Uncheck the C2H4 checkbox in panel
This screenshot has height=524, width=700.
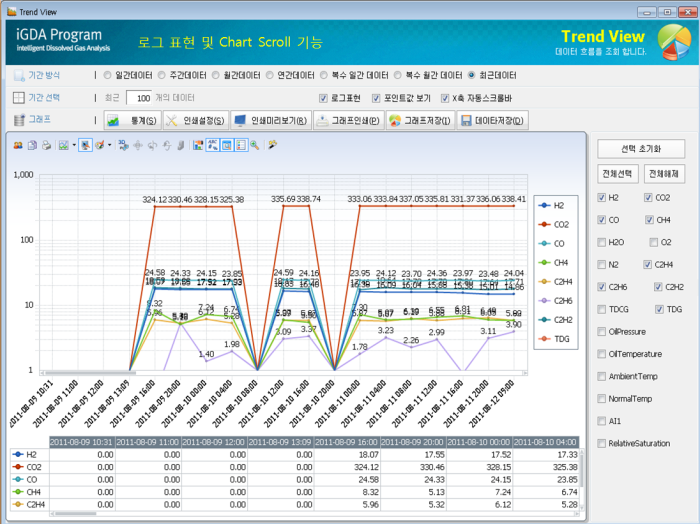coord(648,265)
